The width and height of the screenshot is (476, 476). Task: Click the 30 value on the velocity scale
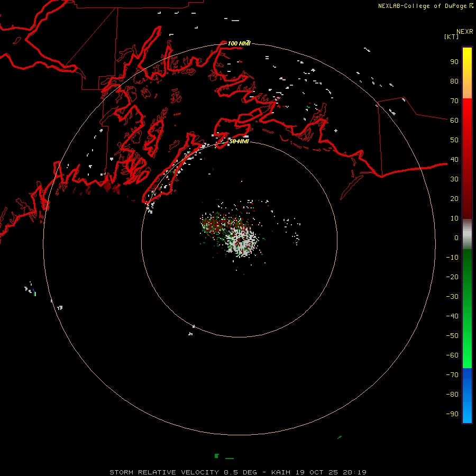tap(454, 179)
